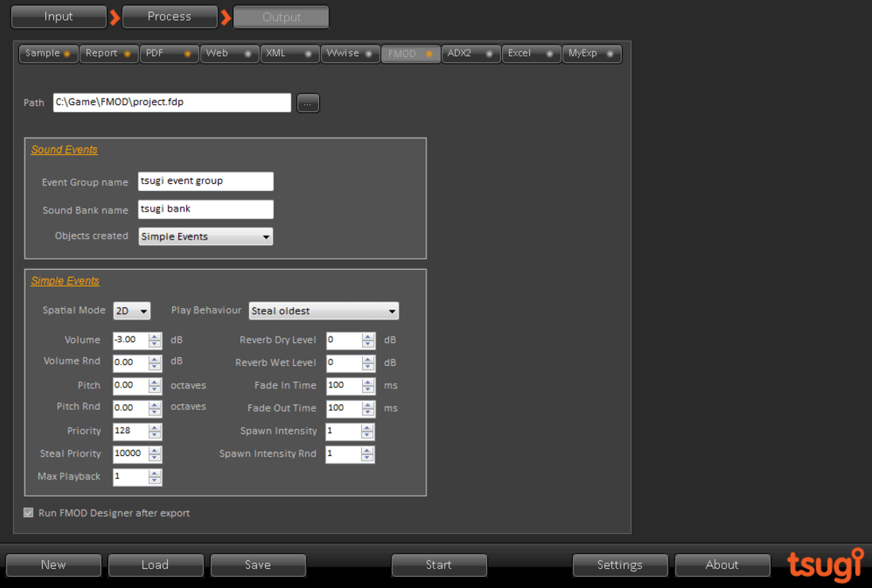This screenshot has height=588, width=872.
Task: Decrease the Fade Out Time value
Action: (x=368, y=412)
